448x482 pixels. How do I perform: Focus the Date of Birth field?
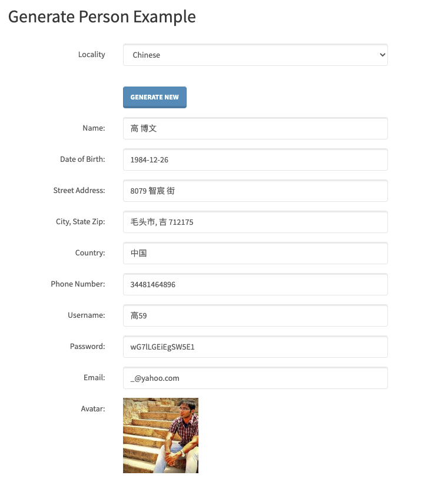click(255, 159)
